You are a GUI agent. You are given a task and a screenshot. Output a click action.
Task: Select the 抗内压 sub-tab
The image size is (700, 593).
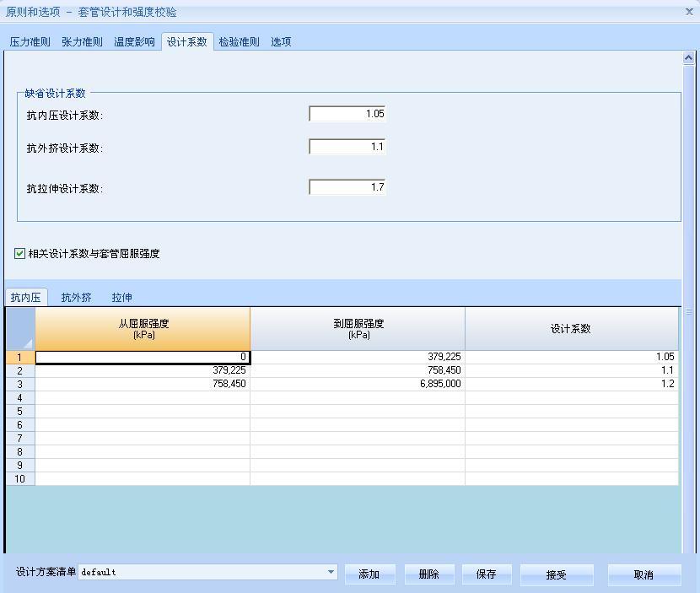(26, 298)
